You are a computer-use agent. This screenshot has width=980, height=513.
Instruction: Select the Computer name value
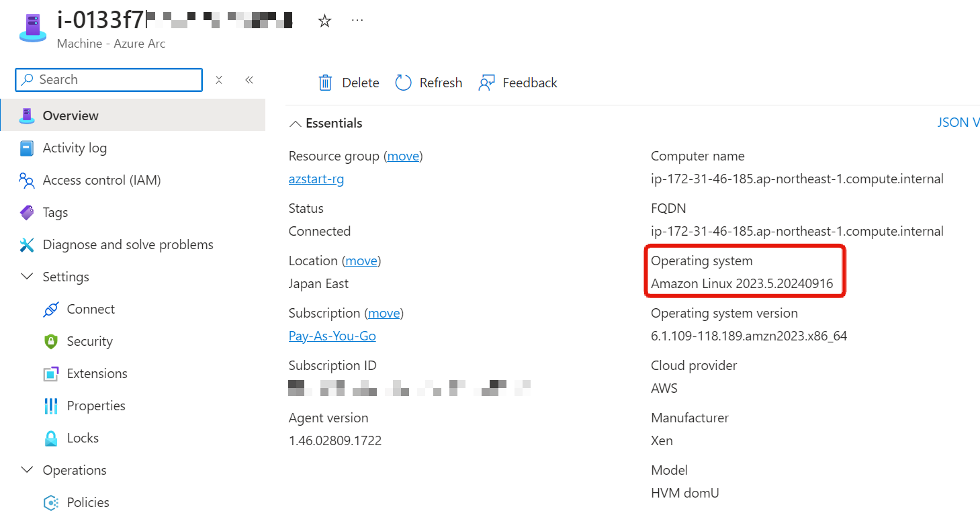coord(797,179)
